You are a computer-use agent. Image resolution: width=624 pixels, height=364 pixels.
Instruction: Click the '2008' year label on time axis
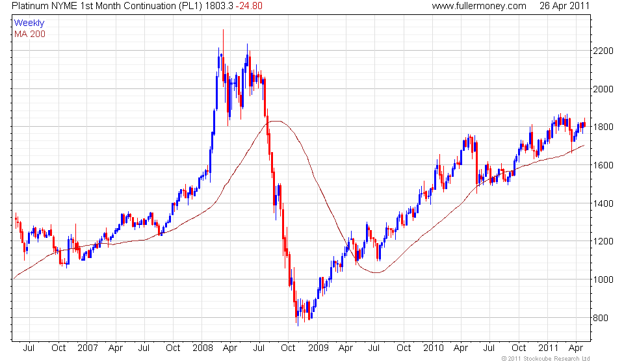(203, 348)
